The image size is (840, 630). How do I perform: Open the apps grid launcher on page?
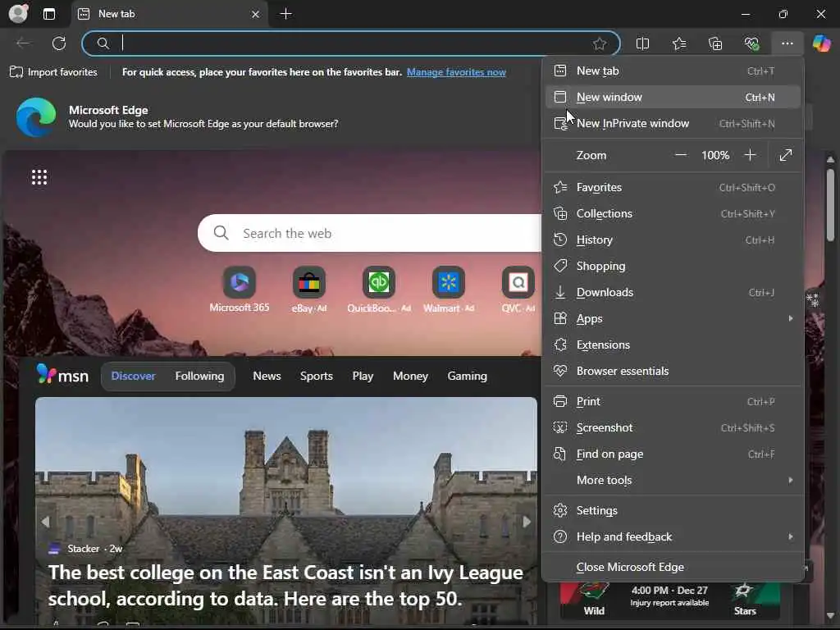(39, 177)
